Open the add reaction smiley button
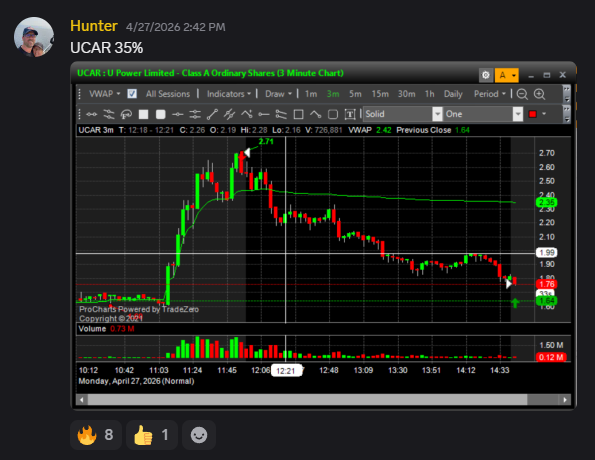Image resolution: width=595 pixels, height=460 pixels. click(x=199, y=435)
